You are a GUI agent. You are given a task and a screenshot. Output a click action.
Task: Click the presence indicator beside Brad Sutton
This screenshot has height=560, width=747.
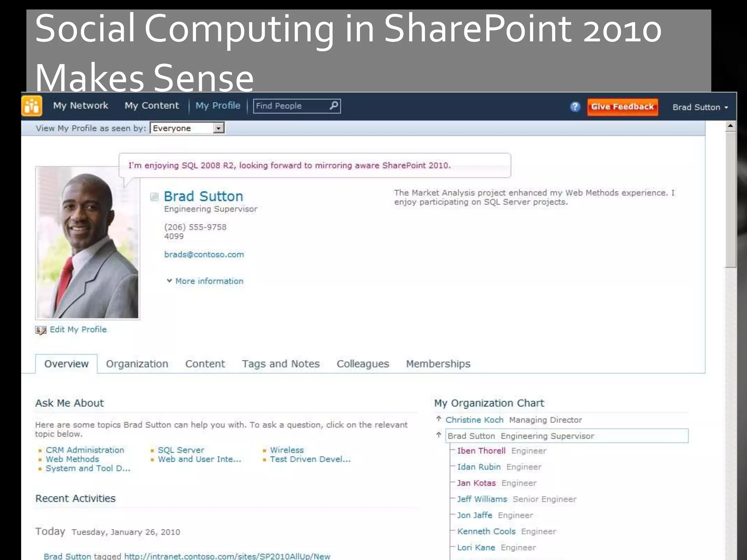click(154, 197)
